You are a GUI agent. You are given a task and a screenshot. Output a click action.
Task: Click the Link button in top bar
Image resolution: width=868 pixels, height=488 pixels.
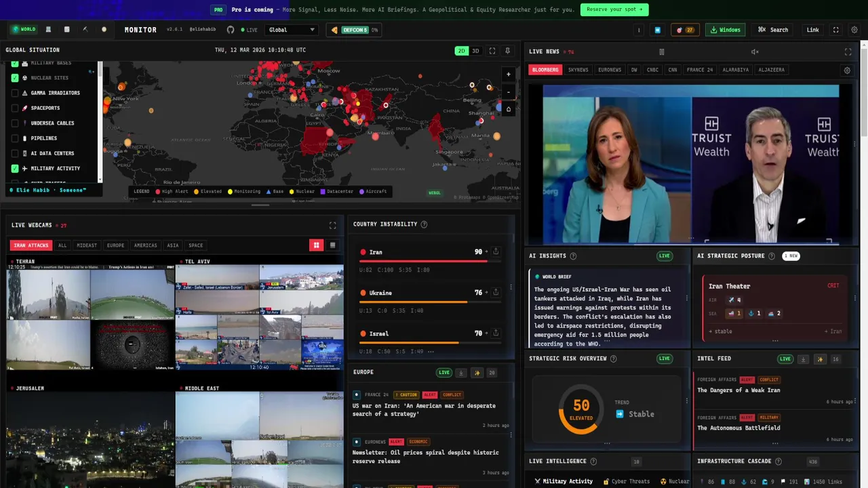(812, 30)
